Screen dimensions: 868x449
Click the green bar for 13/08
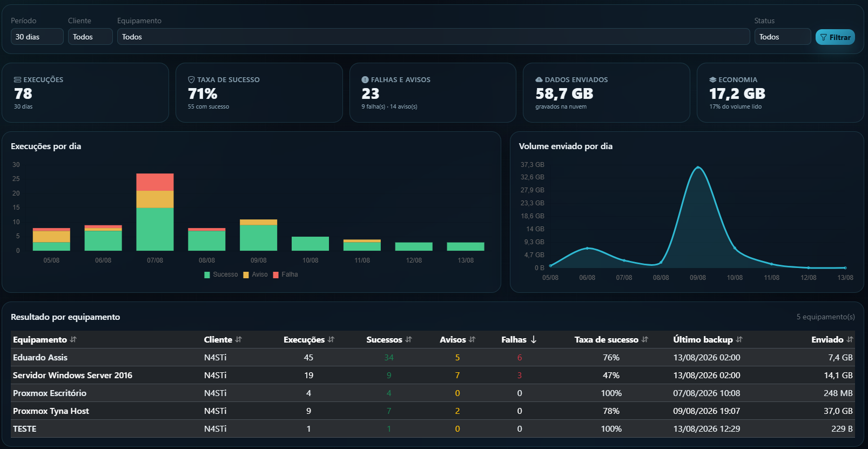466,246
